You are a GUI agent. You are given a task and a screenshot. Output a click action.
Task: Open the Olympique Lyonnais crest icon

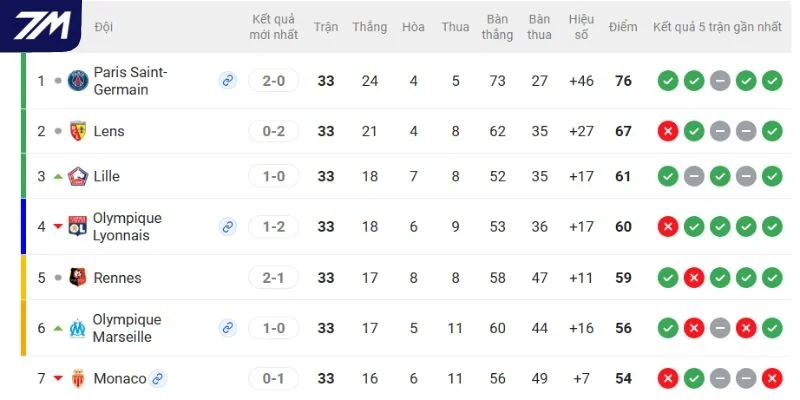[x=78, y=227]
